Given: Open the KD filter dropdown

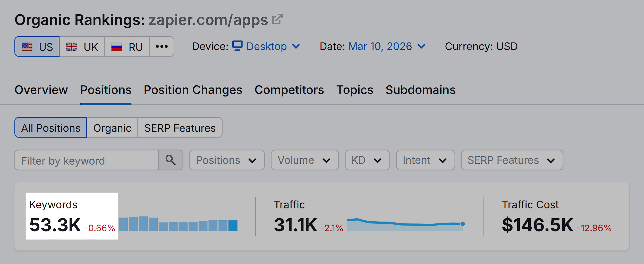Looking at the screenshot, I should click(367, 160).
